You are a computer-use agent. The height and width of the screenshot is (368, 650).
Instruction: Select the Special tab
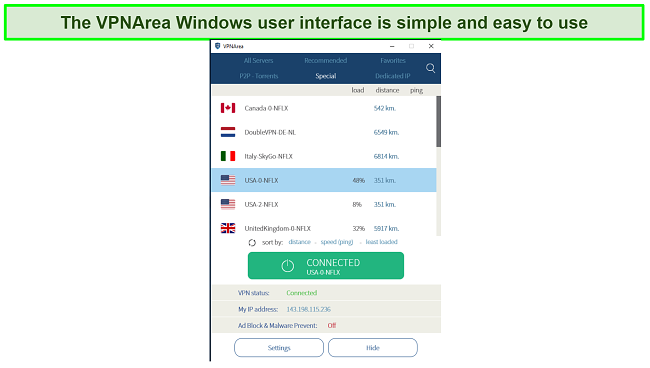(x=325, y=76)
